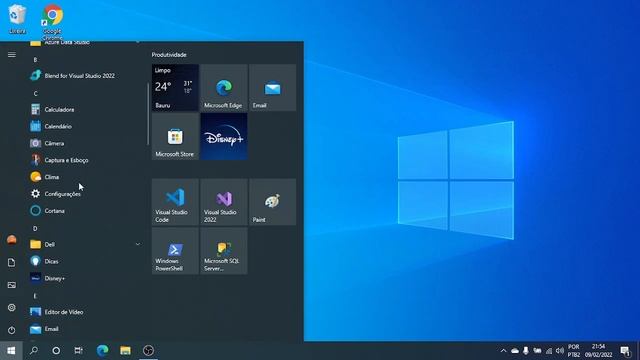Click the app list scrollbar
This screenshot has height=360, width=640.
point(148,114)
